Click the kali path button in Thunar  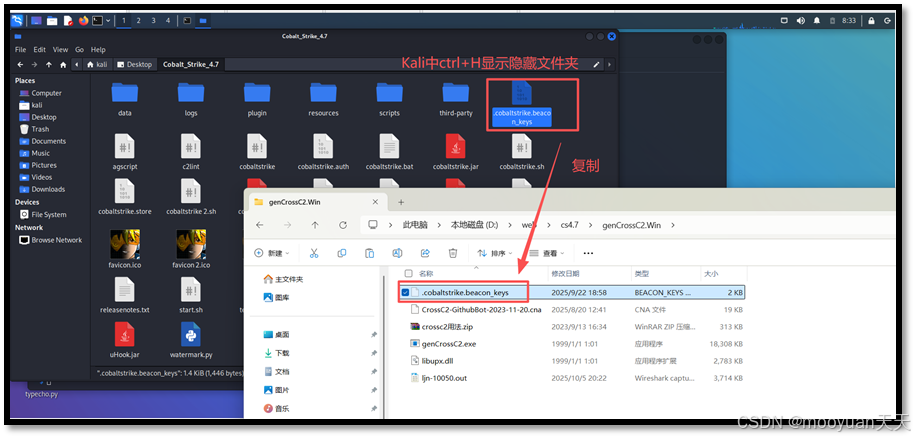pyautogui.click(x=97, y=64)
